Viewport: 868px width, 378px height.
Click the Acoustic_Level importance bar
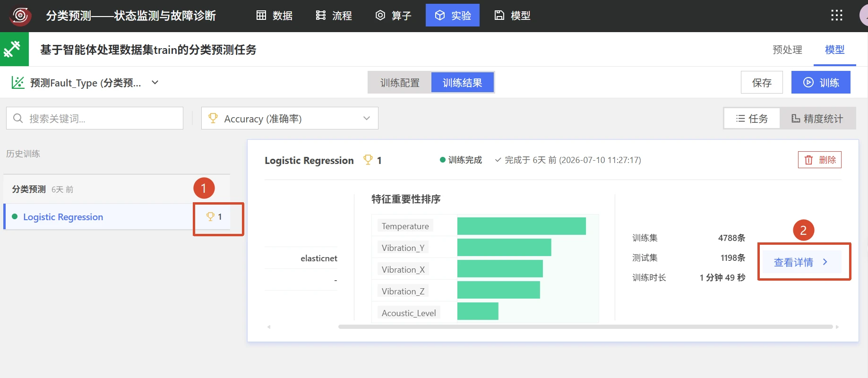[478, 311]
